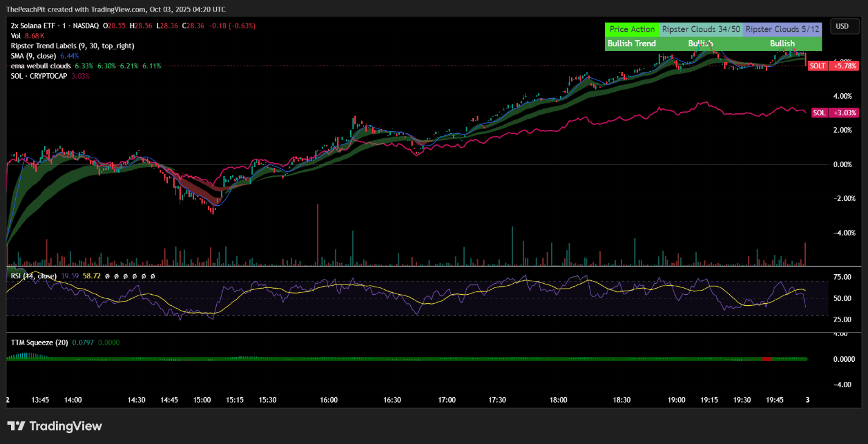Click the TradingView logo at bottom left
This screenshot has width=868, height=444.
(54, 426)
